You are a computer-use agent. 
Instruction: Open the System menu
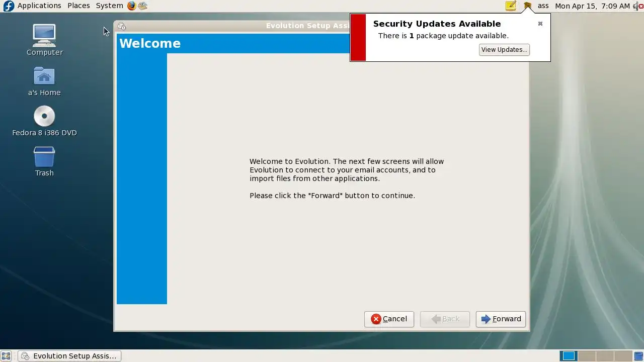click(x=109, y=6)
